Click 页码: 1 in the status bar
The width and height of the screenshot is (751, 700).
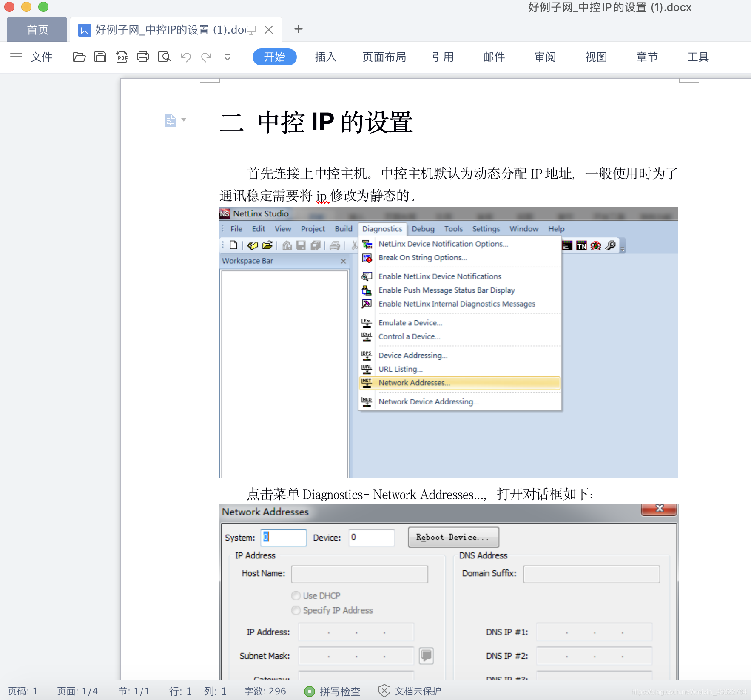pos(23,691)
